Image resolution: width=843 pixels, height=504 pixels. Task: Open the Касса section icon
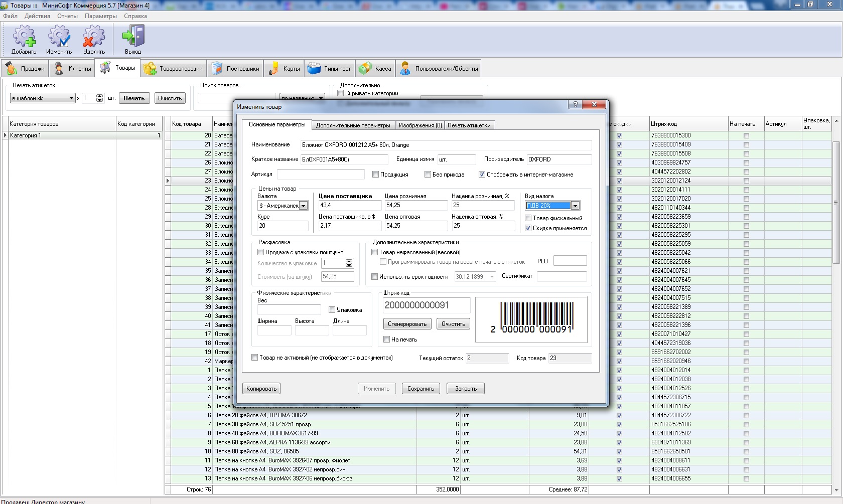point(365,69)
